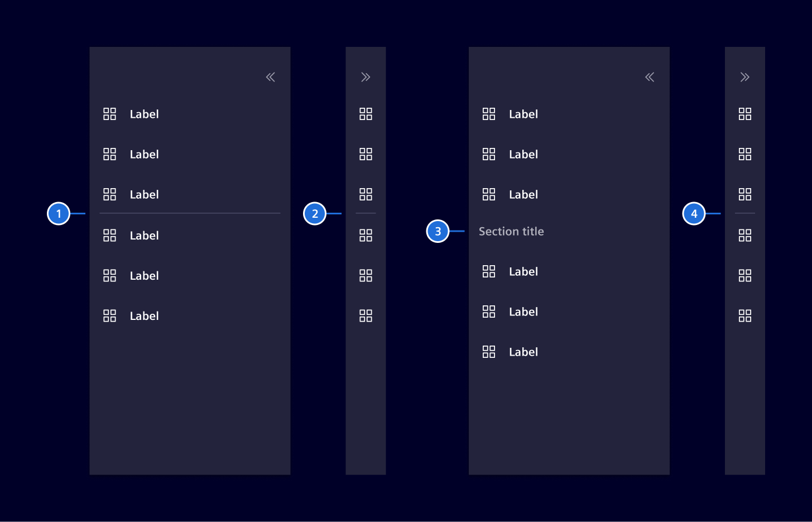Click callout badge number 4
The width and height of the screenshot is (812, 522).
tap(694, 213)
